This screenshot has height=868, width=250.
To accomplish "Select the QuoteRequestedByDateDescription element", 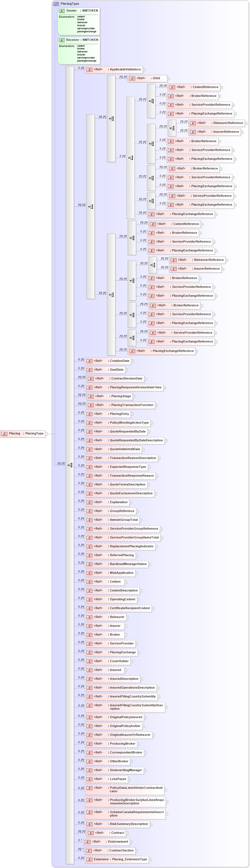I will tap(125, 440).
